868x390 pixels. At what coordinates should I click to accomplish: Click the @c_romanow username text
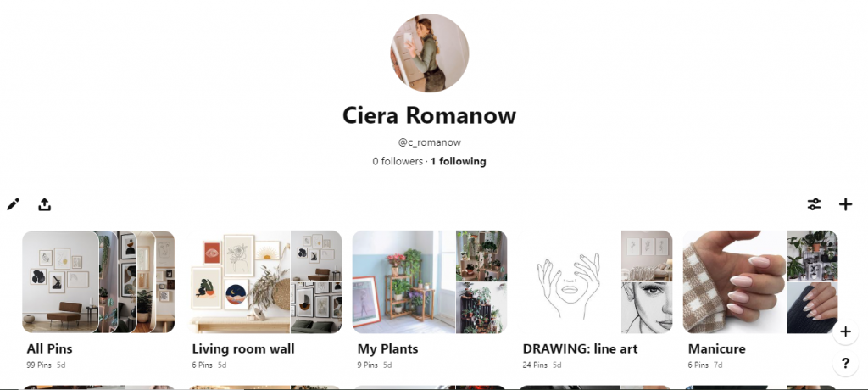(430, 142)
